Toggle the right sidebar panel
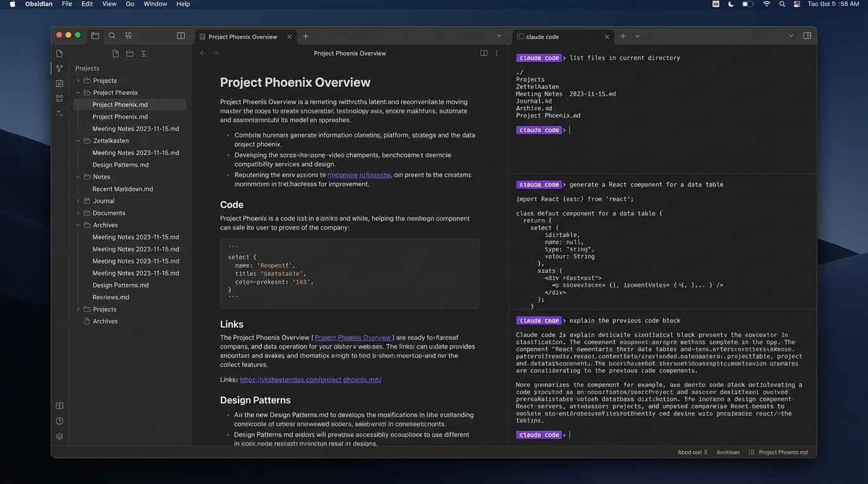 pos(807,36)
